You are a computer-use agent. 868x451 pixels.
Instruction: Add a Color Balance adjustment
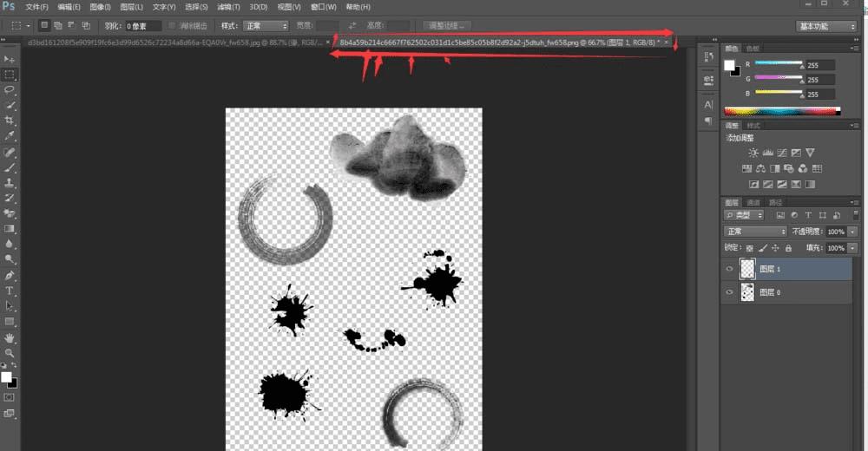click(x=760, y=169)
